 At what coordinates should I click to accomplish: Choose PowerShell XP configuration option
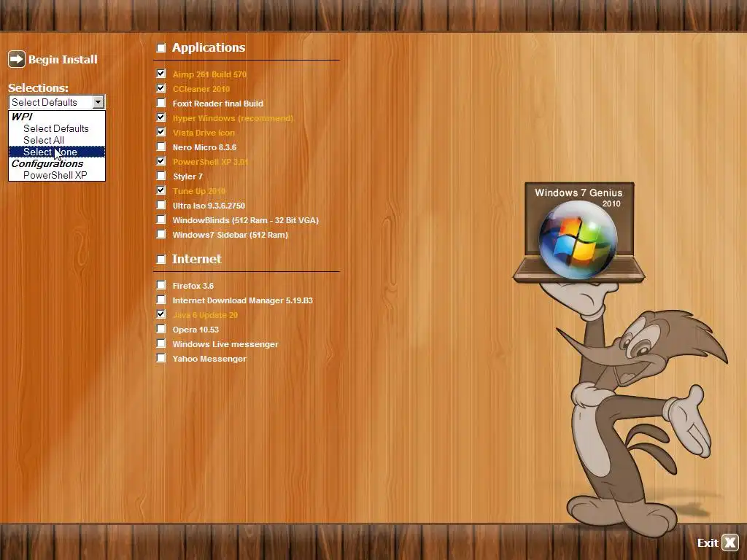tap(56, 175)
